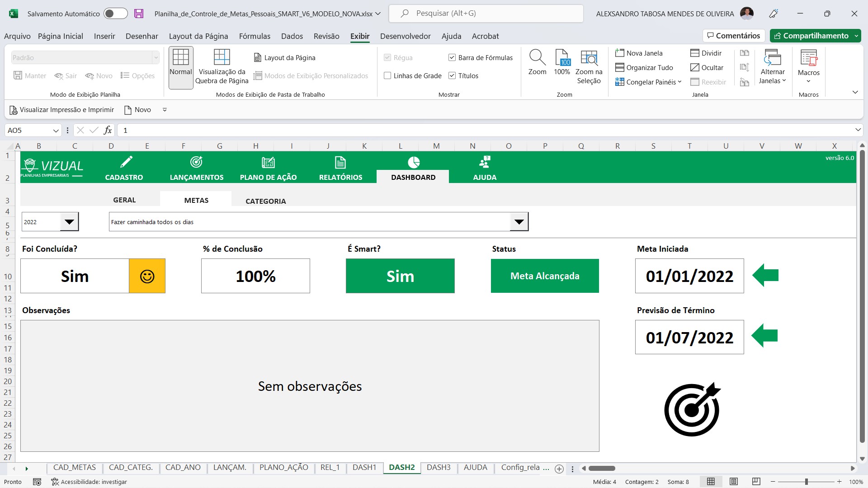Viewport: 868px width, 488px height.
Task: Open Visualizar Impressão e Imprimir
Action: click(x=61, y=109)
